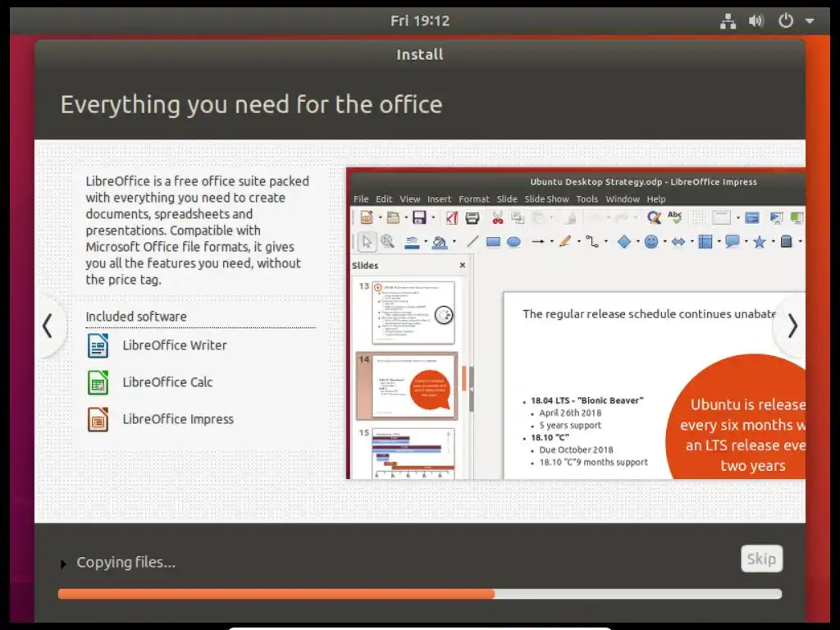Viewport: 840px width, 630px height.
Task: Open the Slide Show menu in Impress
Action: [546, 199]
